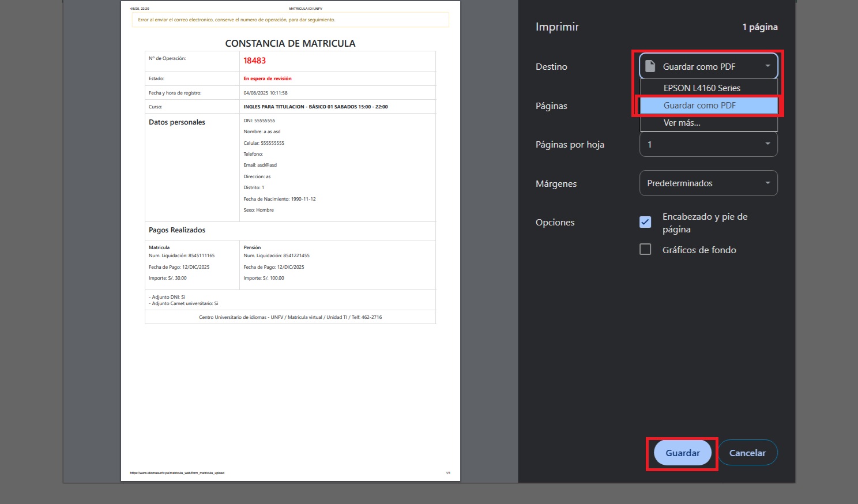The image size is (858, 504).
Task: Uncheck the Encabezado y pie de página checkbox
Action: (x=645, y=222)
